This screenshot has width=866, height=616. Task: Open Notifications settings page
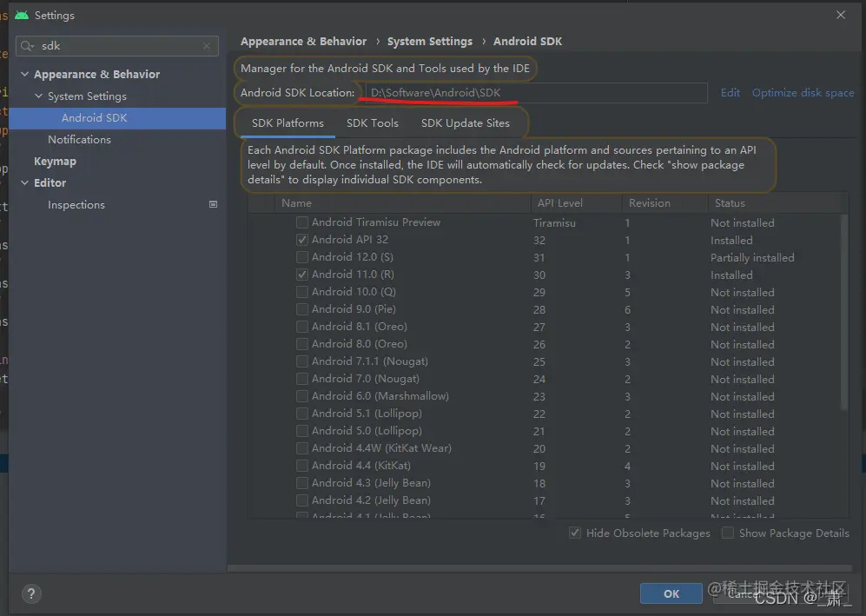[79, 140]
